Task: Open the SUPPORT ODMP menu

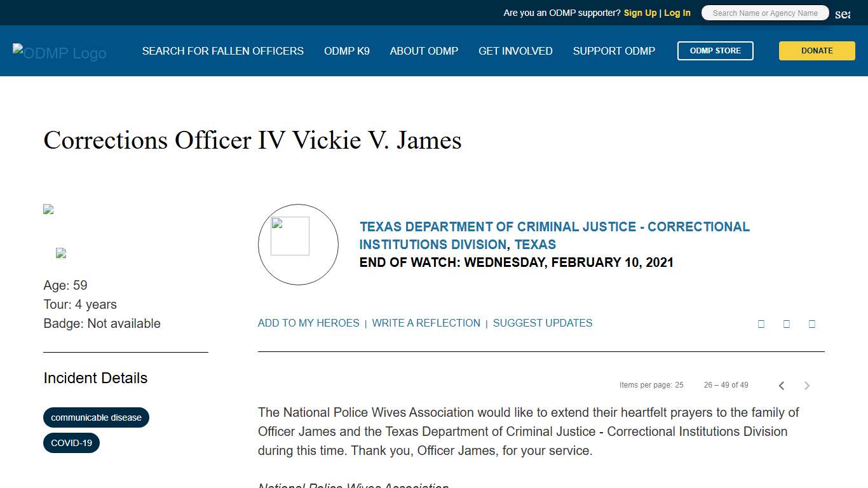Action: (614, 51)
